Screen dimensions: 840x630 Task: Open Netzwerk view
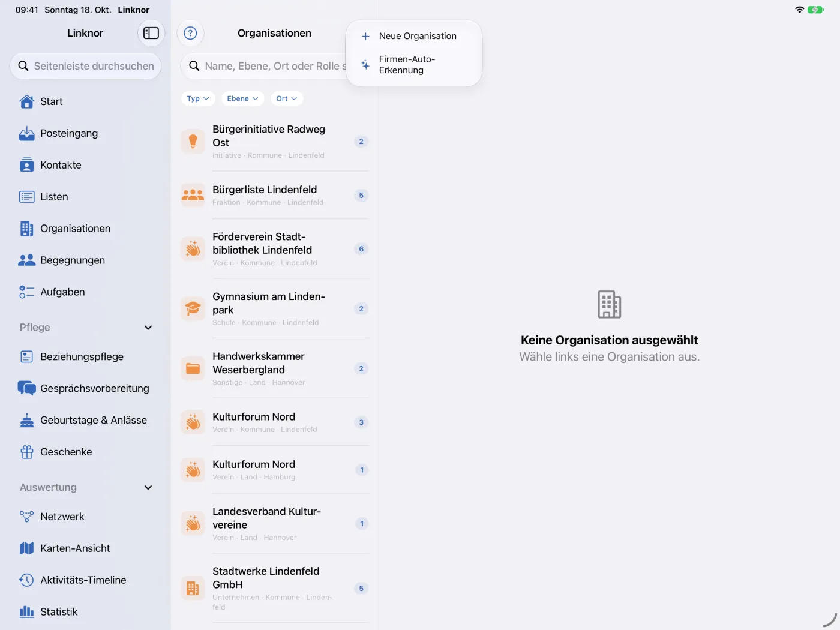tap(85, 517)
